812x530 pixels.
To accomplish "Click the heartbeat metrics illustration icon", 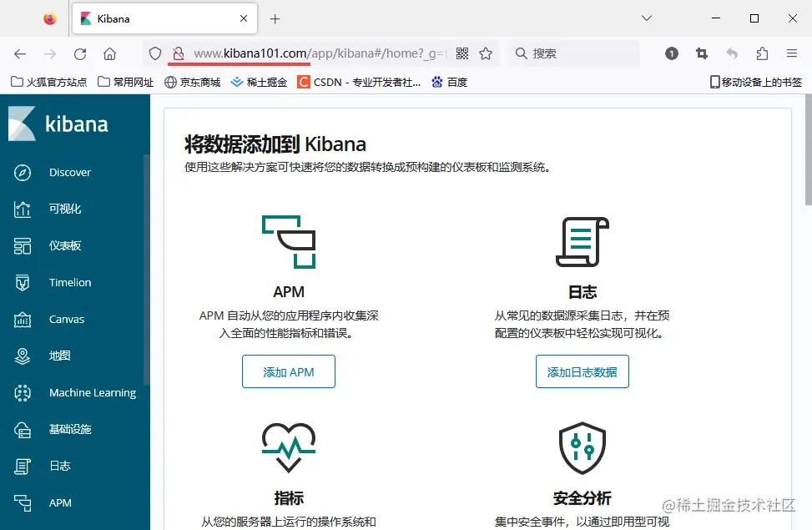I will 289,447.
